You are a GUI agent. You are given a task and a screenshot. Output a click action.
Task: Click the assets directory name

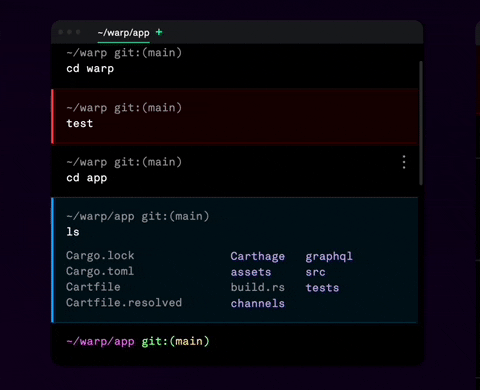pos(251,272)
